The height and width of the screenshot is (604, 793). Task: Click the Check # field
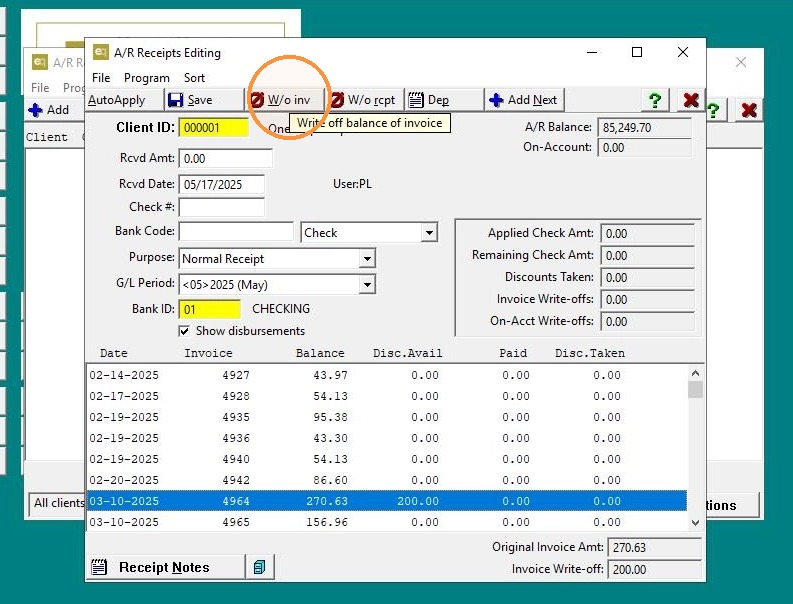point(222,207)
